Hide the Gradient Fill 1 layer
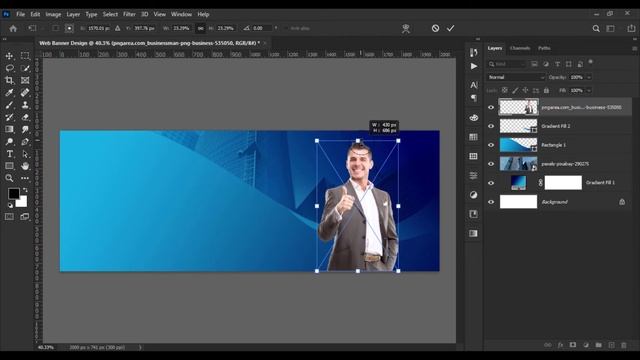This screenshot has width=640, height=360. [491, 183]
